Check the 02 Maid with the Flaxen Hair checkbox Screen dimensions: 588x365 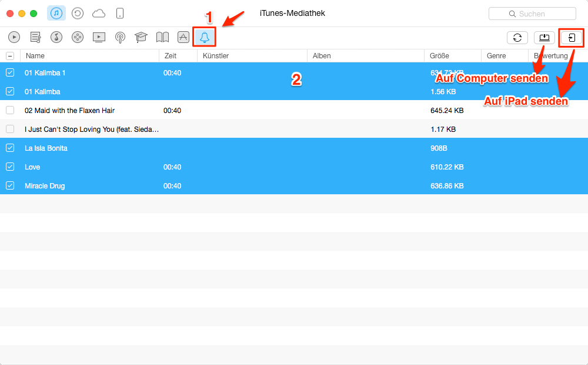pyautogui.click(x=10, y=110)
